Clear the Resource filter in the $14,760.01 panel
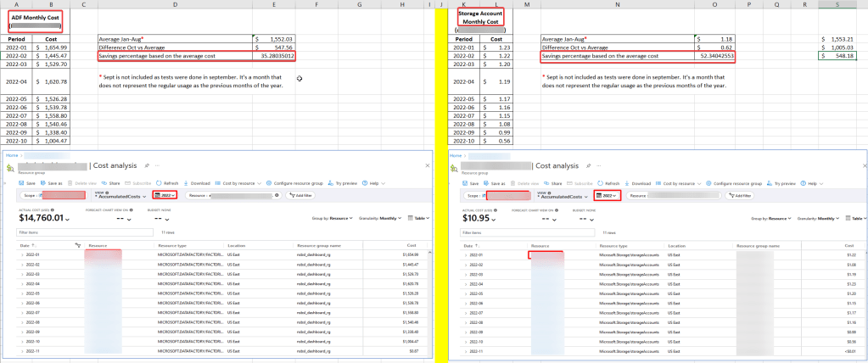This screenshot has width=868, height=363. point(278,195)
